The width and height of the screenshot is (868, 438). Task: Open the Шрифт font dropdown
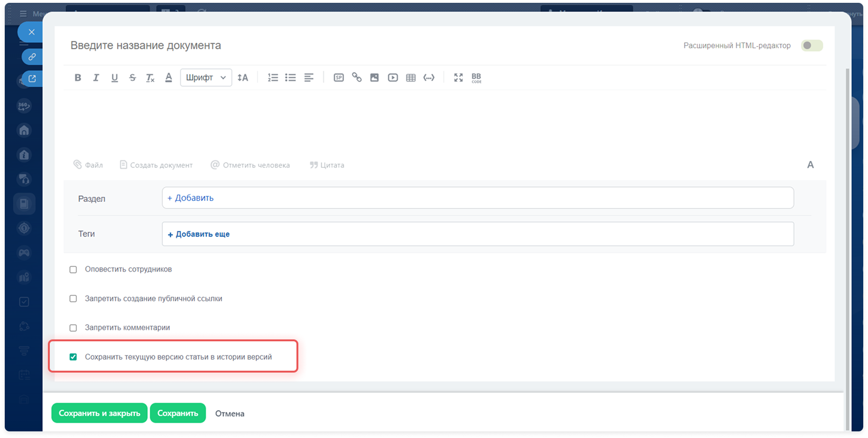(206, 78)
